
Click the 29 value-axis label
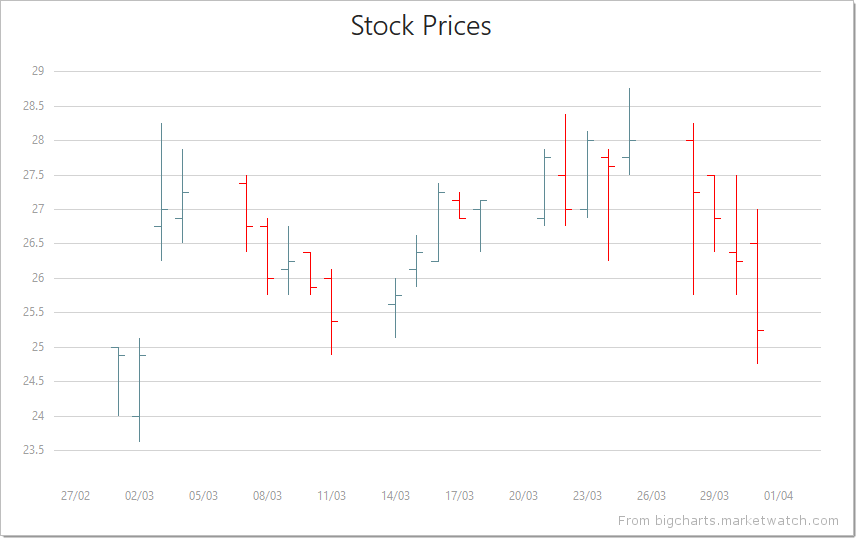pyautogui.click(x=38, y=71)
